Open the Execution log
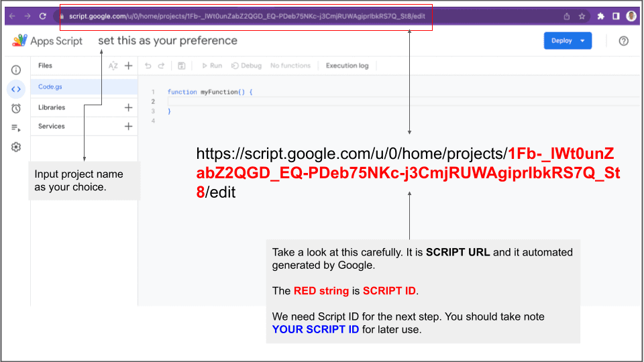The height and width of the screenshot is (362, 644). [347, 66]
